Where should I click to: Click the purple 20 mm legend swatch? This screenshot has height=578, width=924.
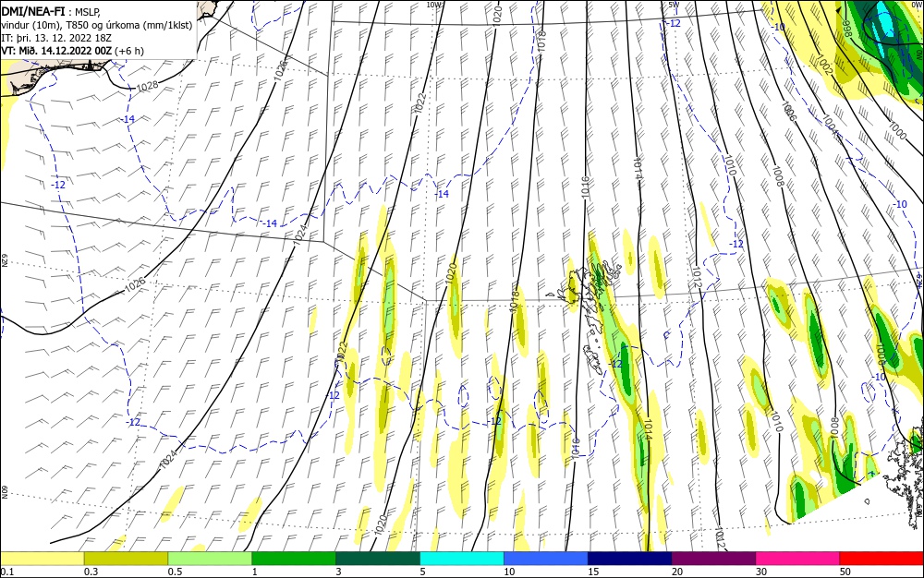tap(713, 559)
